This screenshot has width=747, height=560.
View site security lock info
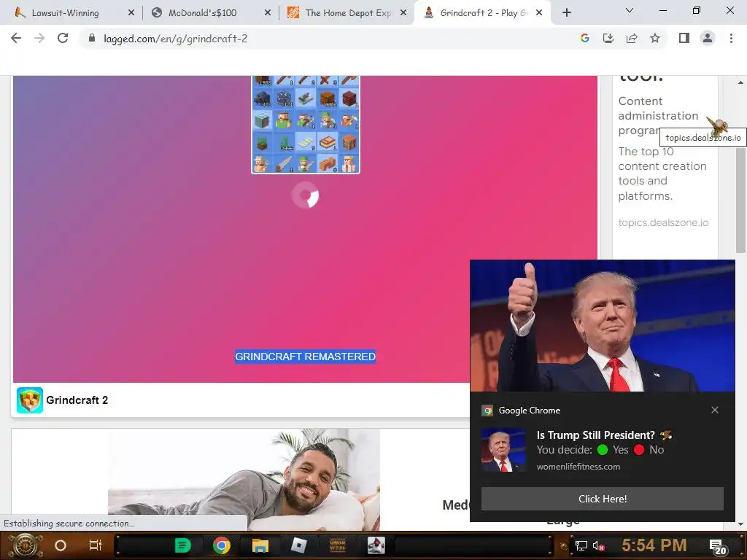tap(92, 38)
